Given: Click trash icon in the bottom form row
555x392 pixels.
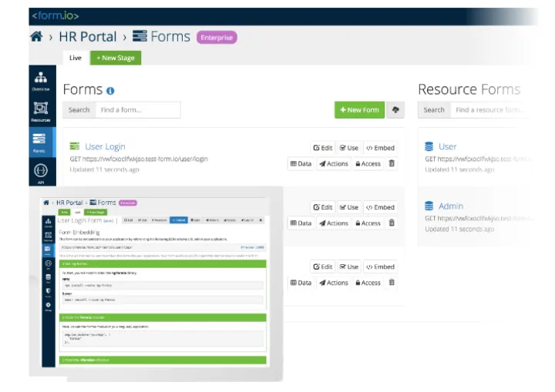Looking at the screenshot, I should [x=392, y=283].
